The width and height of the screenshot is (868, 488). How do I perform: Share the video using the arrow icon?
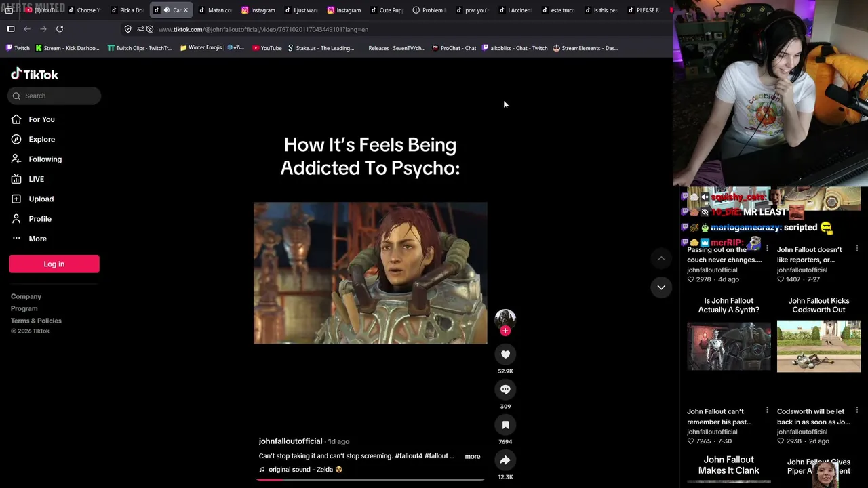505,460
